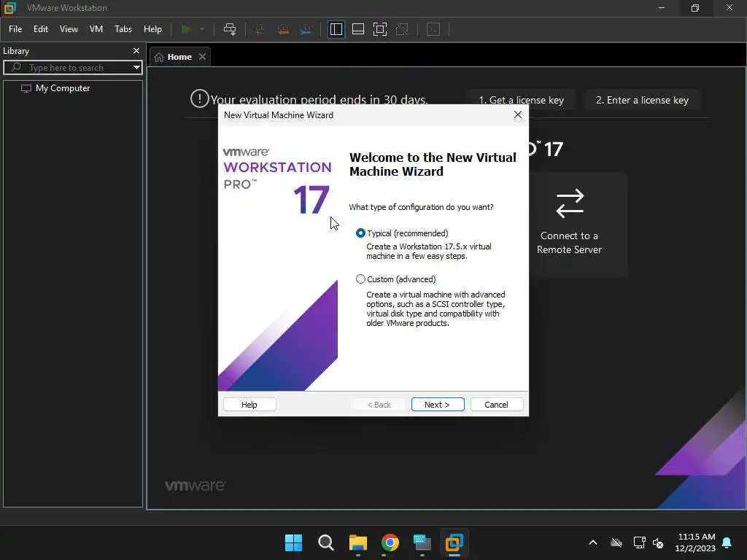Click the taskbar clock showing 11:15 AM
This screenshot has width=747, height=560.
coord(695,542)
